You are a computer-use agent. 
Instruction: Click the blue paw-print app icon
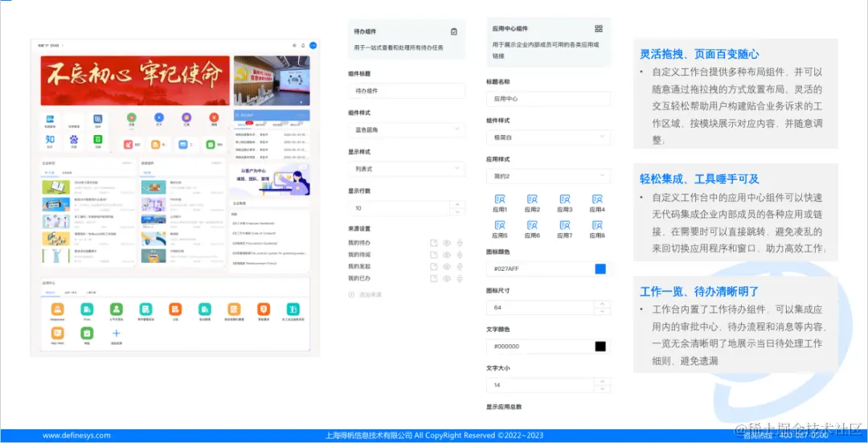(x=74, y=140)
